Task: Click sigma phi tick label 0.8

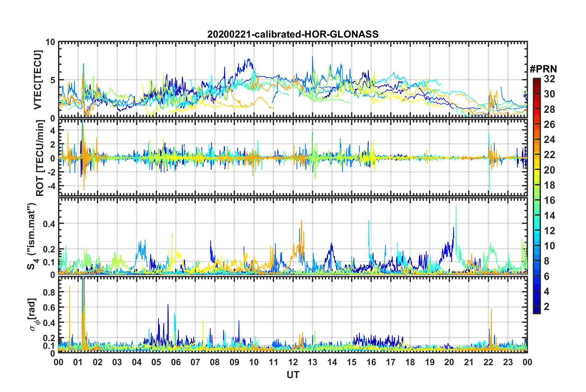Action: [49, 292]
